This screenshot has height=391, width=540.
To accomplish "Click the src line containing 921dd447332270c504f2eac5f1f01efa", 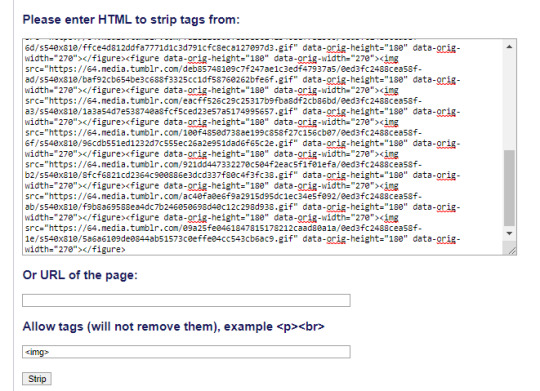I will [223, 164].
